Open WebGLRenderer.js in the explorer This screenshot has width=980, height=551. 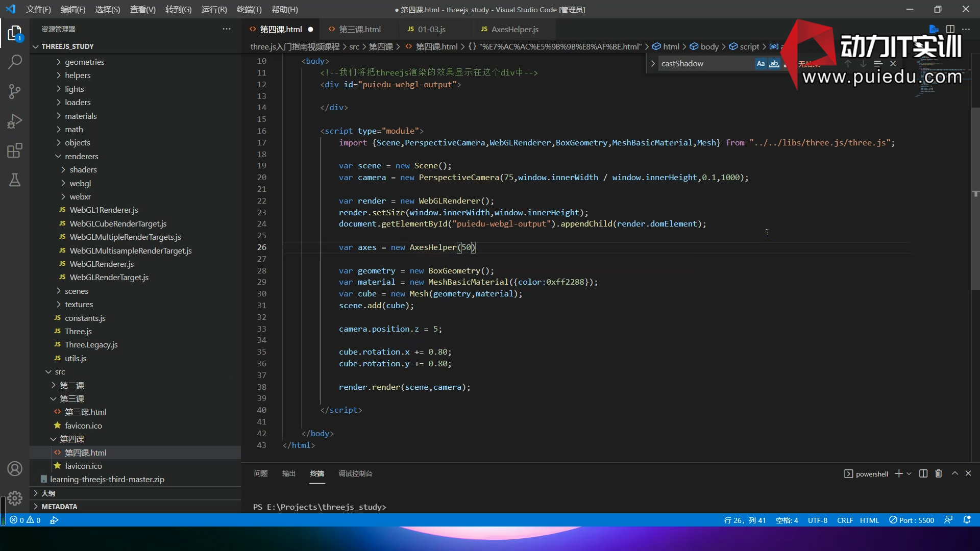(x=102, y=264)
